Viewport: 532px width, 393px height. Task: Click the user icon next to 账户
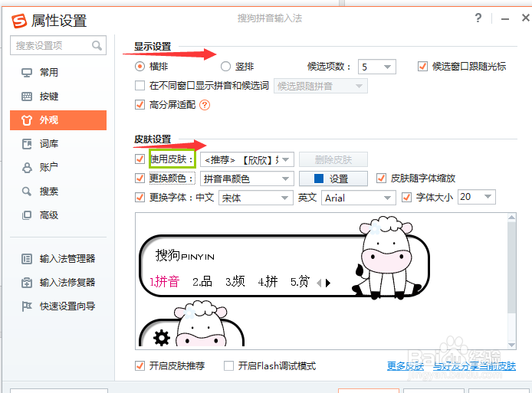27,168
